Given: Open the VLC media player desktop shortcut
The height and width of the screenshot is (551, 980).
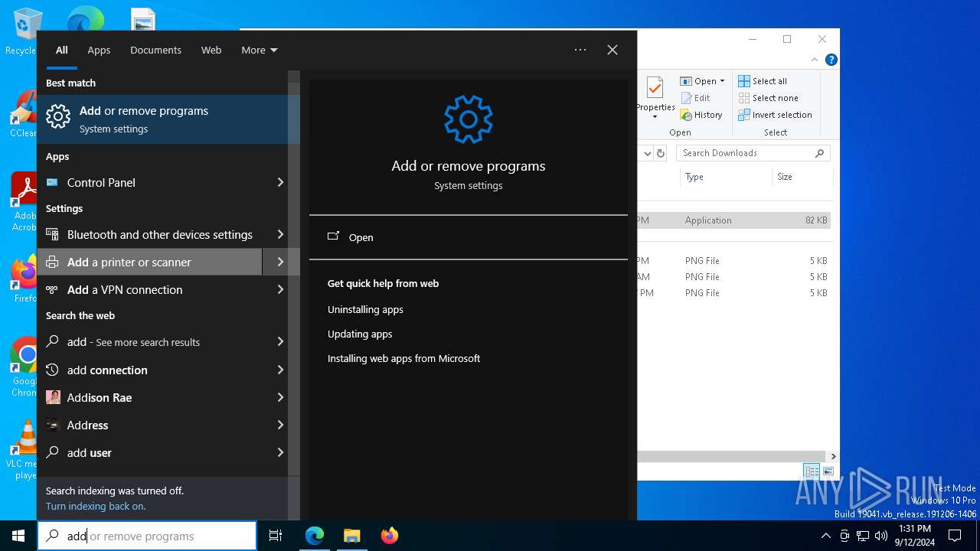Looking at the screenshot, I should point(23,450).
